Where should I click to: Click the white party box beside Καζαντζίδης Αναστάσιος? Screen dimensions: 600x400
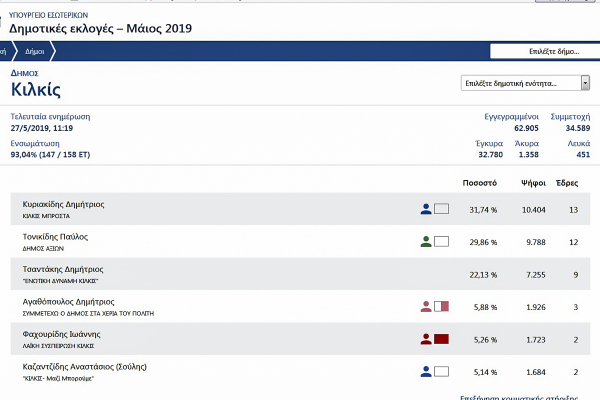coord(442,372)
